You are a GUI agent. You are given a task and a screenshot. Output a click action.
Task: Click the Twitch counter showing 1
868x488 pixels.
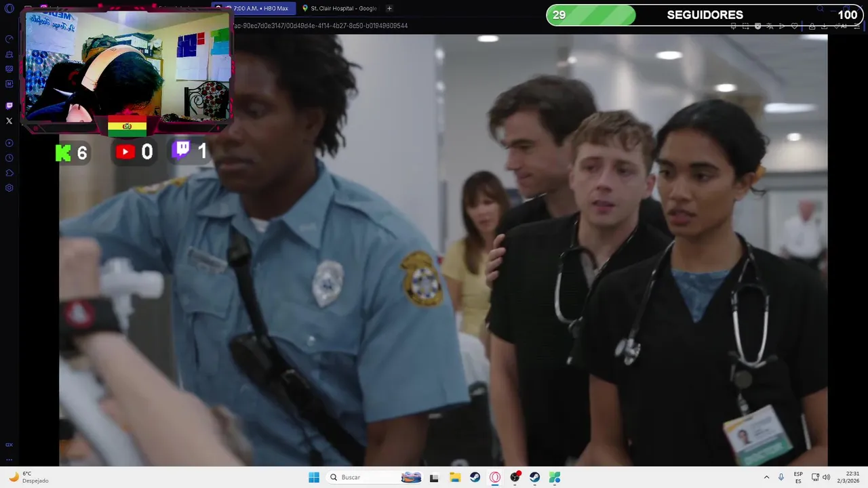(x=190, y=150)
